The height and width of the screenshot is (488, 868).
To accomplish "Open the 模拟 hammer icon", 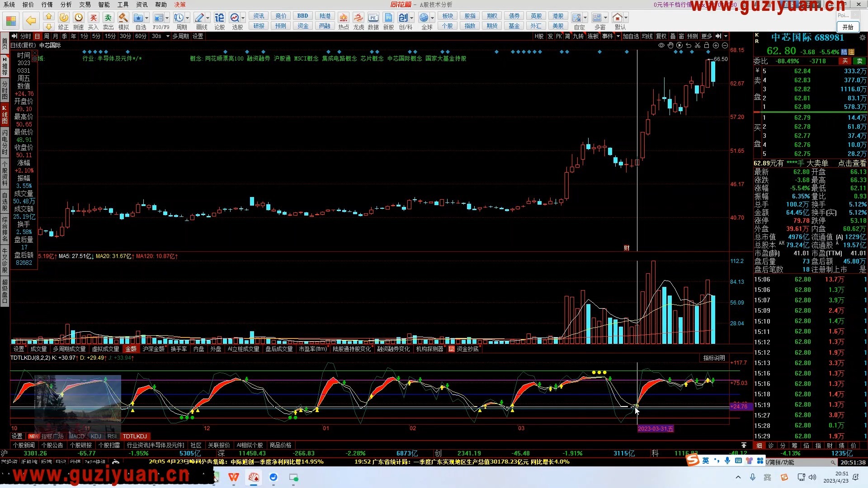I will pyautogui.click(x=123, y=18).
